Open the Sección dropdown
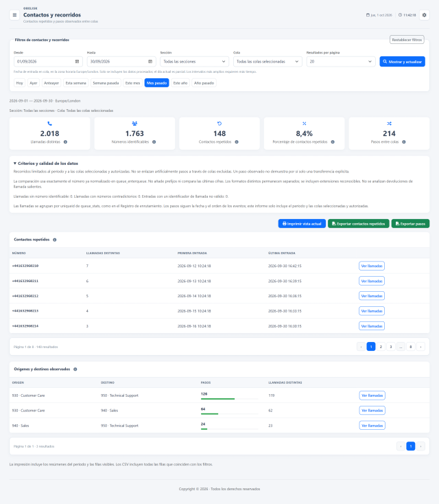 pos(194,61)
